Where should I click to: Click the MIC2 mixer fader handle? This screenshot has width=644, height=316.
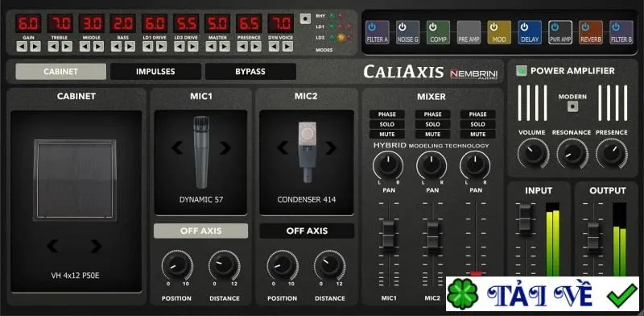(432, 235)
